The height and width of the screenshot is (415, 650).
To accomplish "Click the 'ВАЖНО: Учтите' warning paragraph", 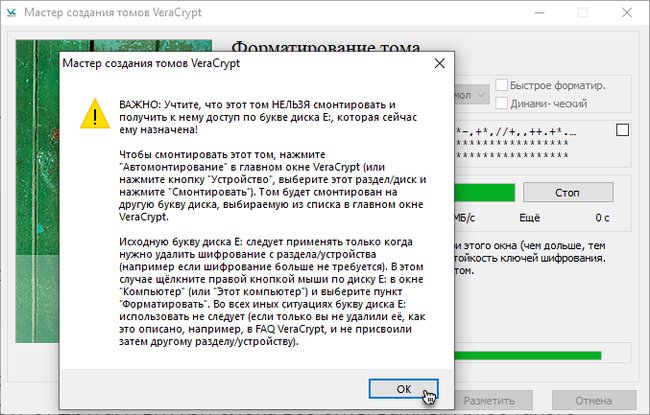I will click(268, 117).
